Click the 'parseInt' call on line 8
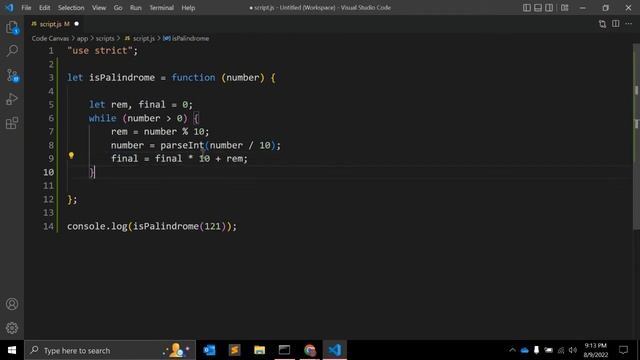The height and width of the screenshot is (360, 640). click(x=182, y=145)
